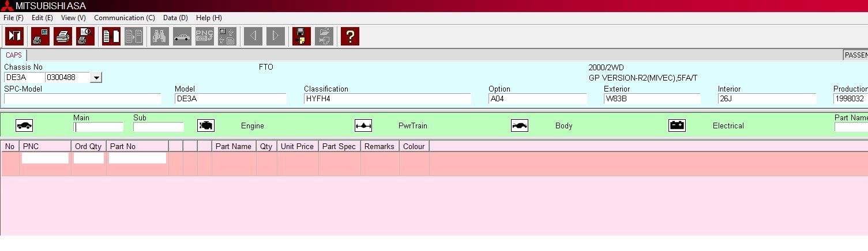Click the Part Spec column header
The image size is (868, 251).
340,146
